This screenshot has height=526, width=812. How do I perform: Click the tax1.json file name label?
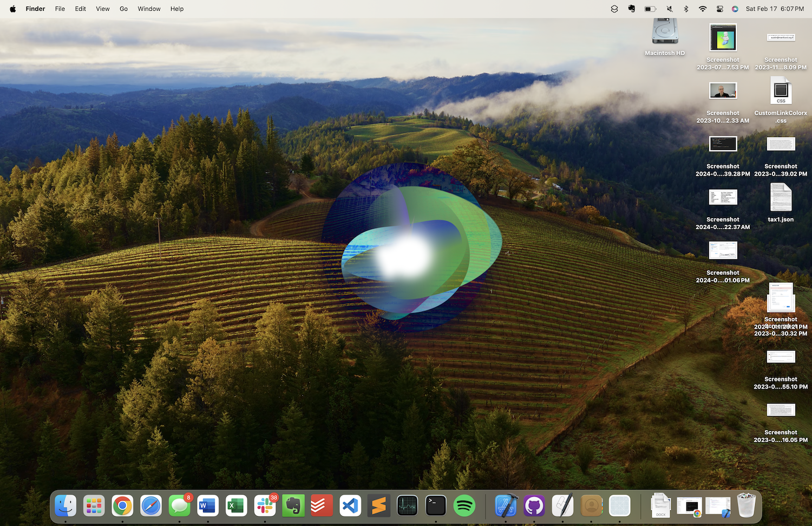(781, 219)
